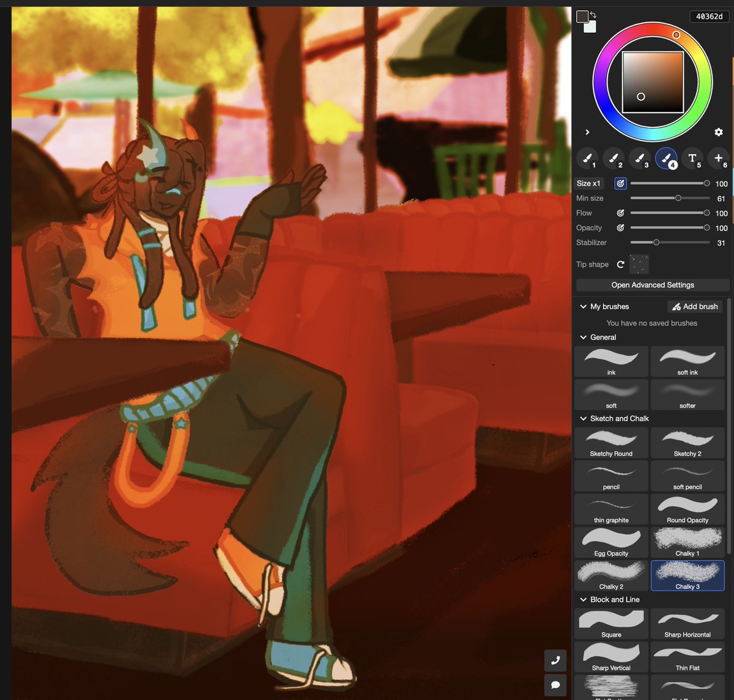Choose the Sharp Horizontal brush

[x=688, y=624]
